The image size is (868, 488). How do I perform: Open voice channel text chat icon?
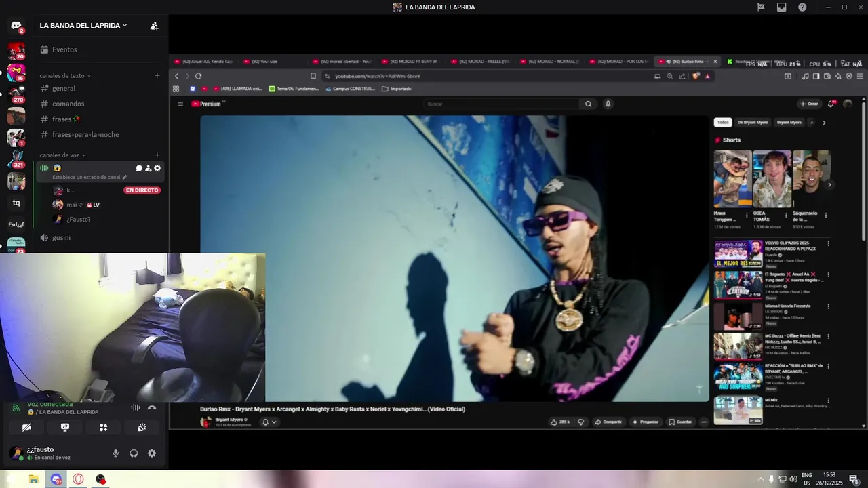[x=139, y=168]
